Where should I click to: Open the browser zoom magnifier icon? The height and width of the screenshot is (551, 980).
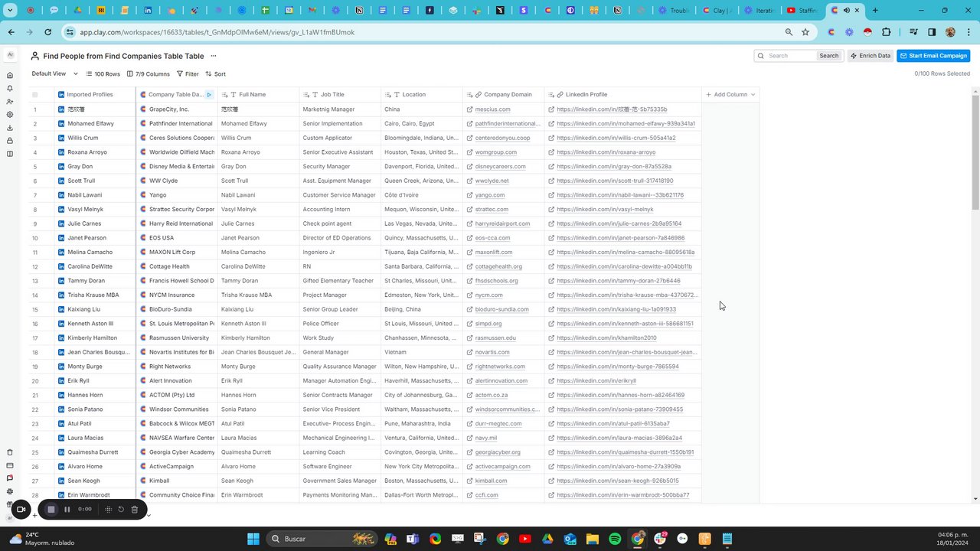coord(789,32)
